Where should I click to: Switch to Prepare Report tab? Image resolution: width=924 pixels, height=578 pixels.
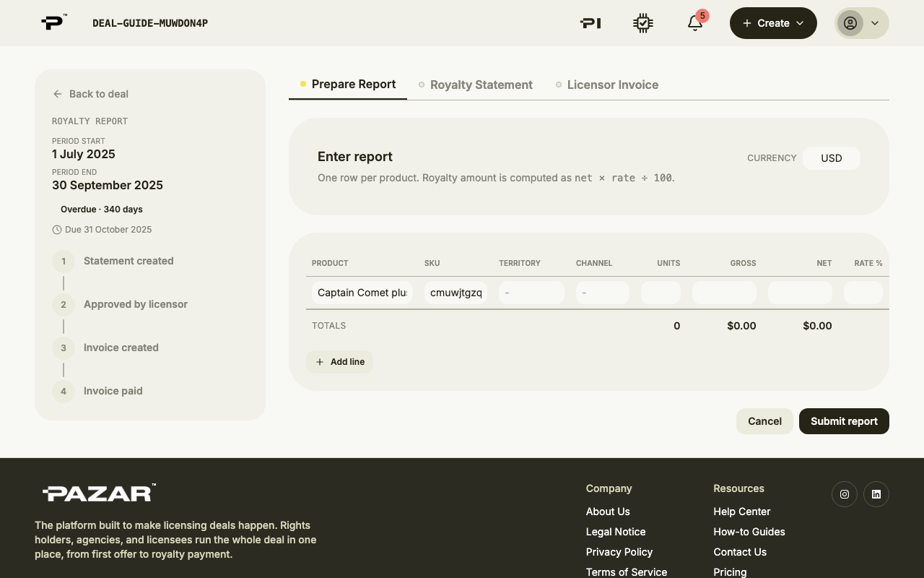[x=348, y=85]
